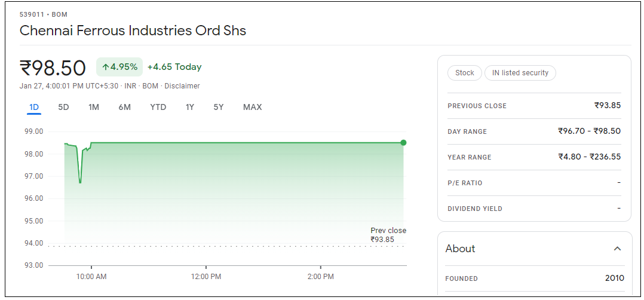Switch chart to 5D range
The height and width of the screenshot is (300, 644).
pyautogui.click(x=63, y=108)
